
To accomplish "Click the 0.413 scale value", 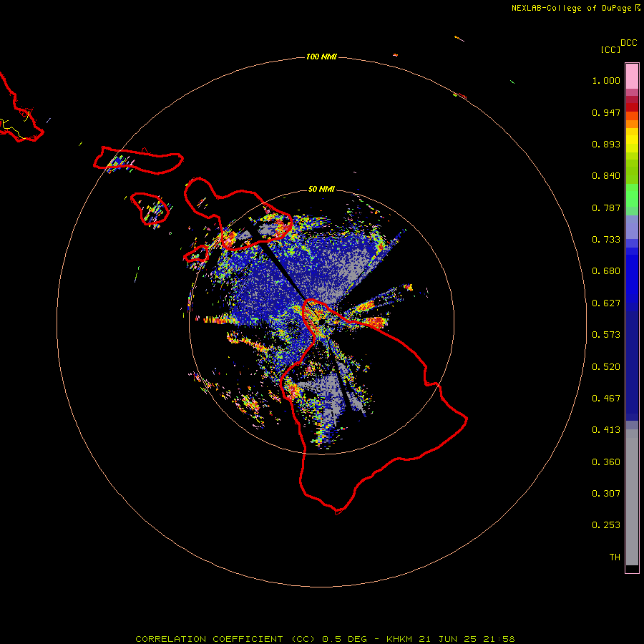I will [606, 430].
